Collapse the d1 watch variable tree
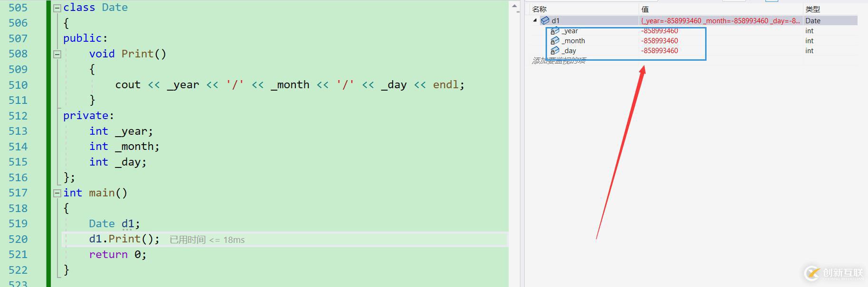 tap(535, 20)
